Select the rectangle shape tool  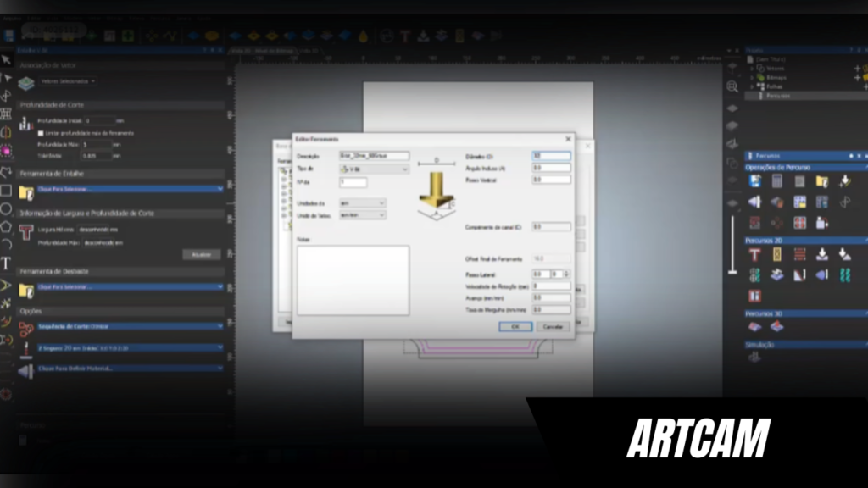[6, 190]
